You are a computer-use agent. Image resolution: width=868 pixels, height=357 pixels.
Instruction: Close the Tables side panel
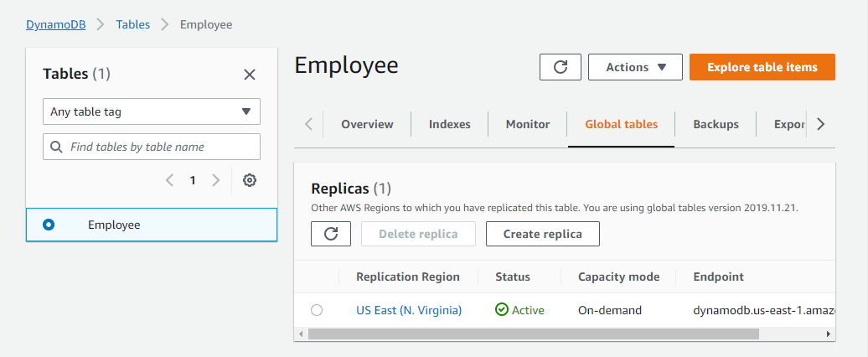(250, 75)
